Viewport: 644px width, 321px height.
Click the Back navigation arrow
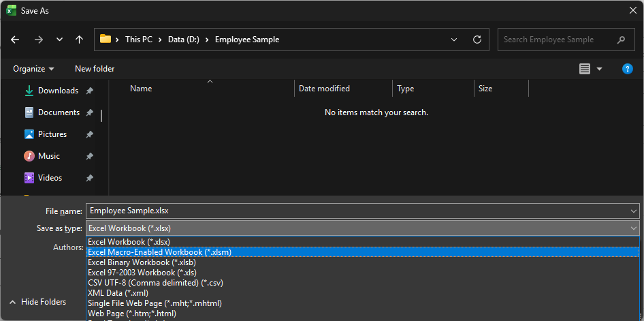tap(15, 40)
